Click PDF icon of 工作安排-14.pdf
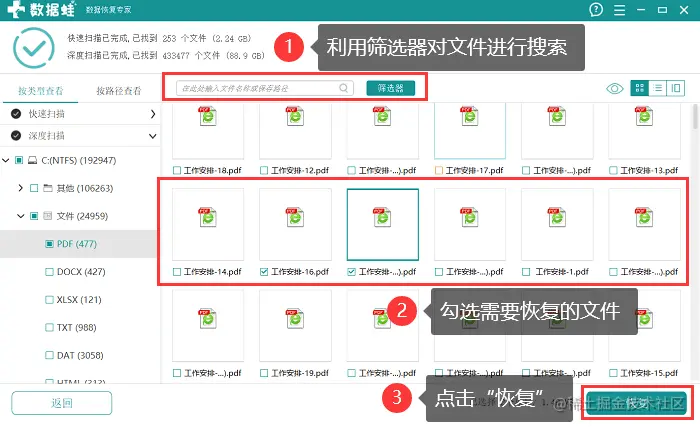Viewport: 700px width, 427px height. click(x=208, y=217)
